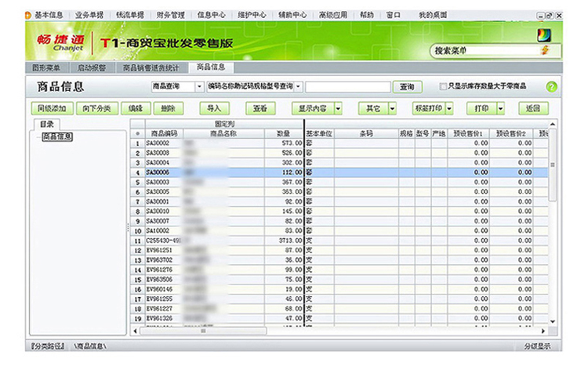Click the 向下分类 button
588x377 pixels.
click(97, 109)
